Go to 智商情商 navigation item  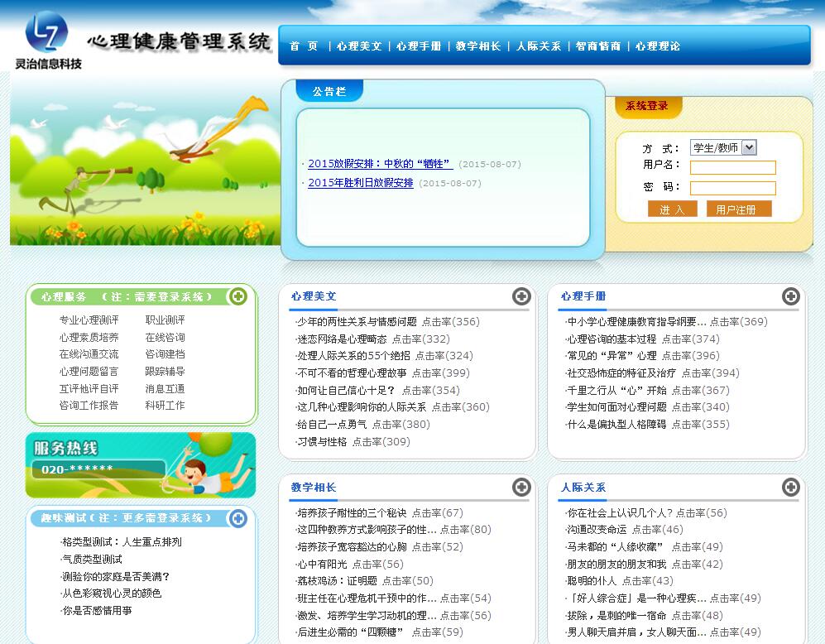pyautogui.click(x=598, y=46)
